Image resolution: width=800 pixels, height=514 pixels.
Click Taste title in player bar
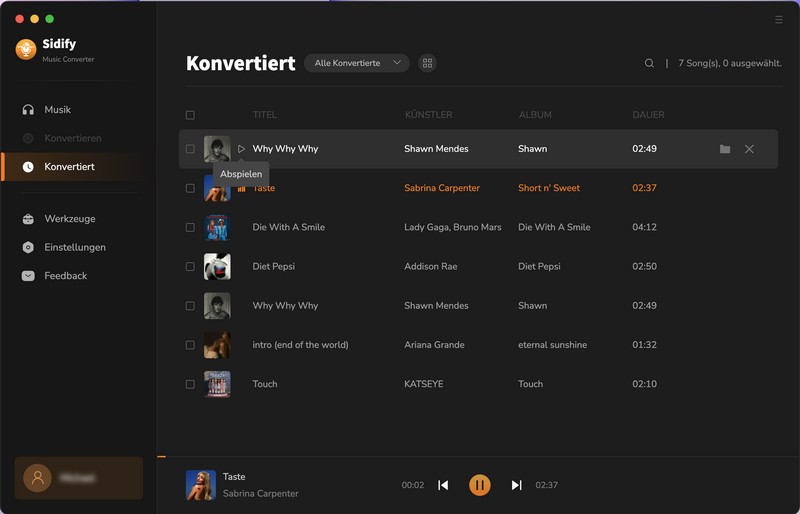pos(234,477)
